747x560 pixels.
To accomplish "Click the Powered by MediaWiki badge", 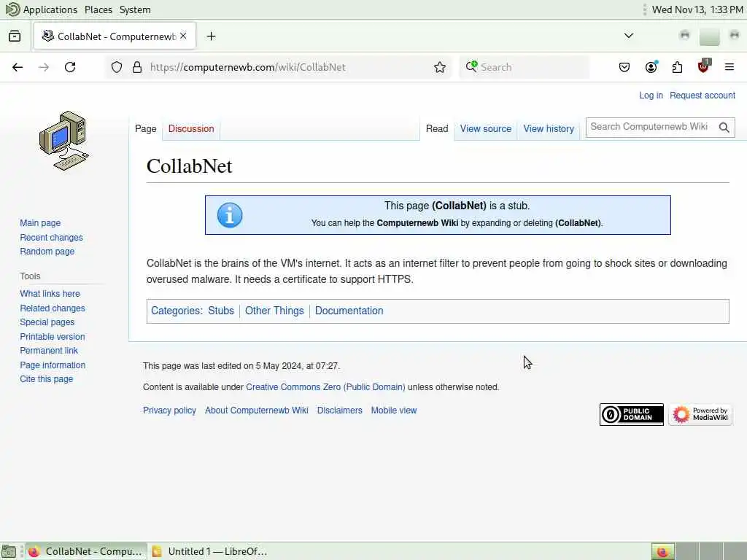I will 700,414.
